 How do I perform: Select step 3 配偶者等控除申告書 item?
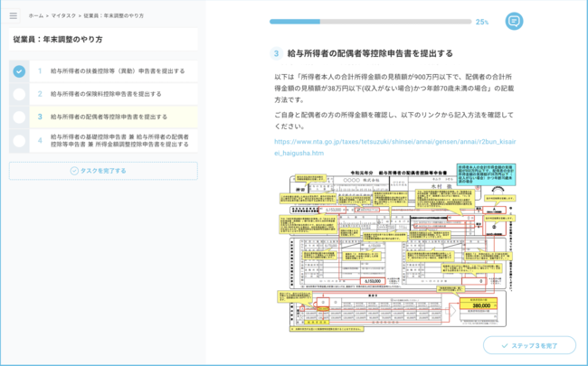point(109,117)
